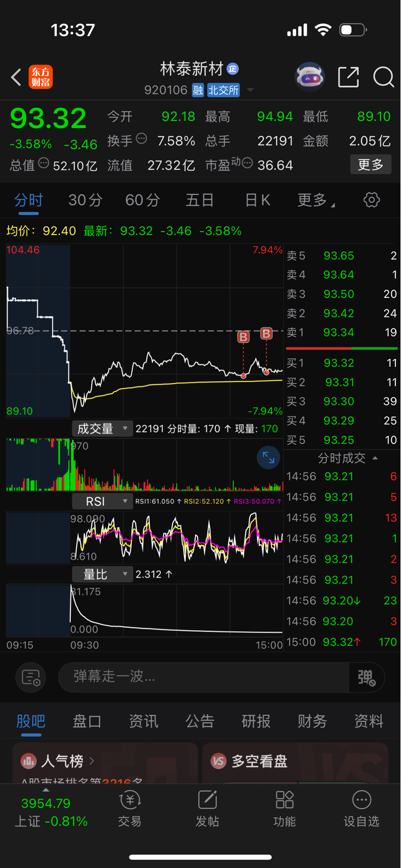This screenshot has height=868, width=401.
Task: Open the 公告 announcements tab
Action: pos(200,721)
